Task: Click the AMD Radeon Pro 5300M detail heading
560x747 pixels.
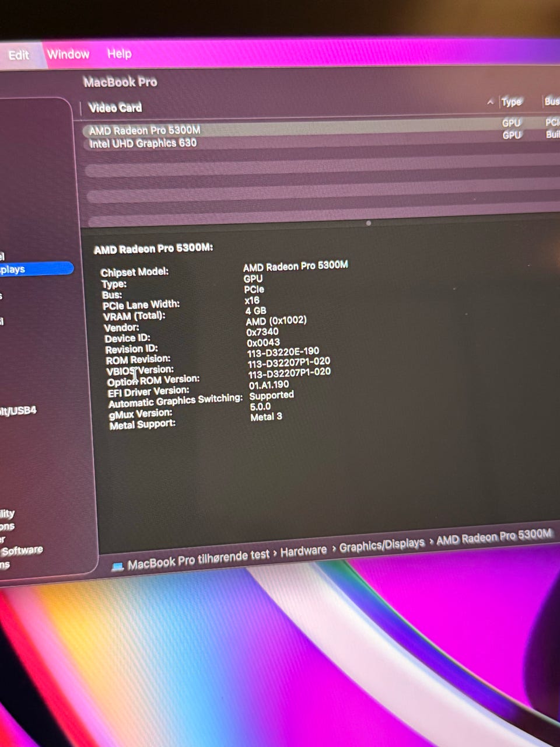Action: click(x=153, y=249)
